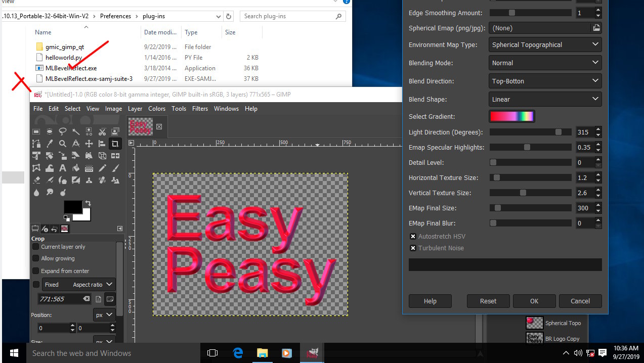Click the Cancel button

tap(580, 301)
